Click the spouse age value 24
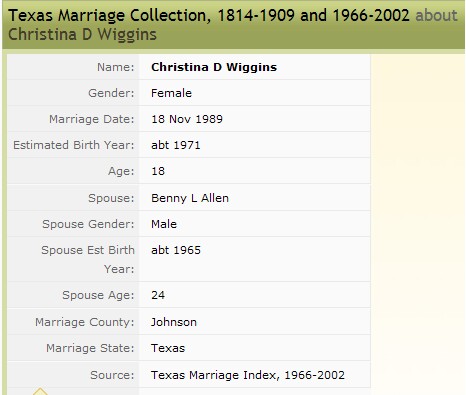 click(158, 295)
